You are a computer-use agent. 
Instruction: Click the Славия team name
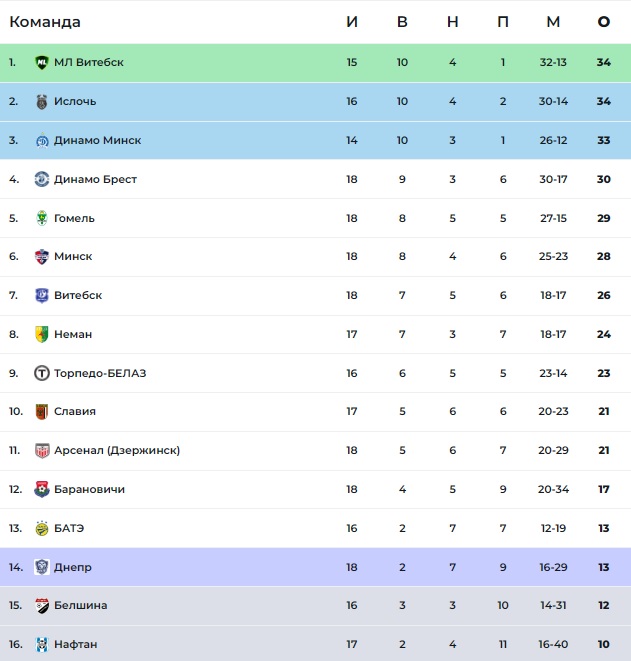pos(75,411)
